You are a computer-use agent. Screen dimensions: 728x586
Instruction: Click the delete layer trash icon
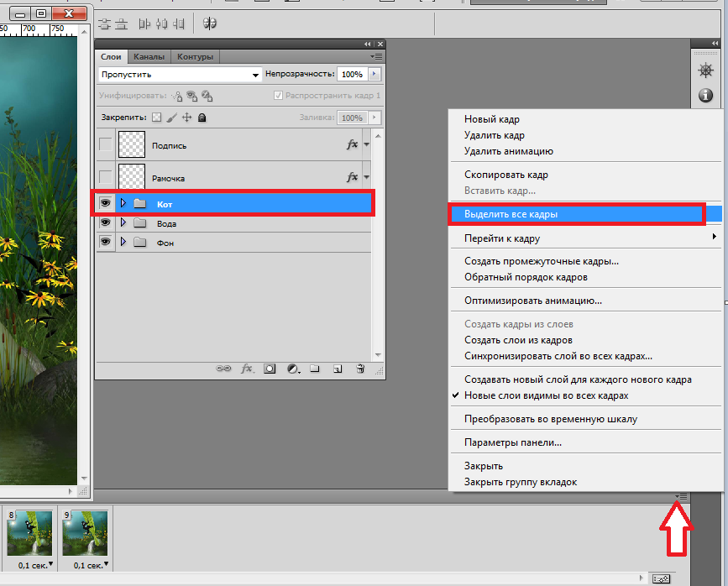coord(360,369)
